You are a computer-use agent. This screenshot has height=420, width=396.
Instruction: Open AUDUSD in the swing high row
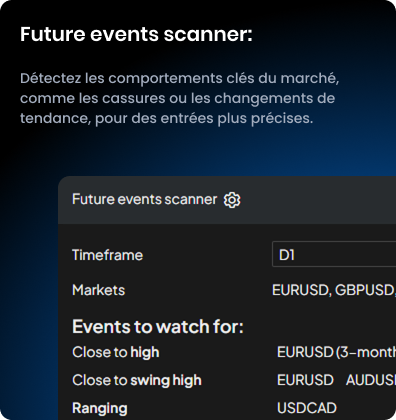(x=371, y=380)
